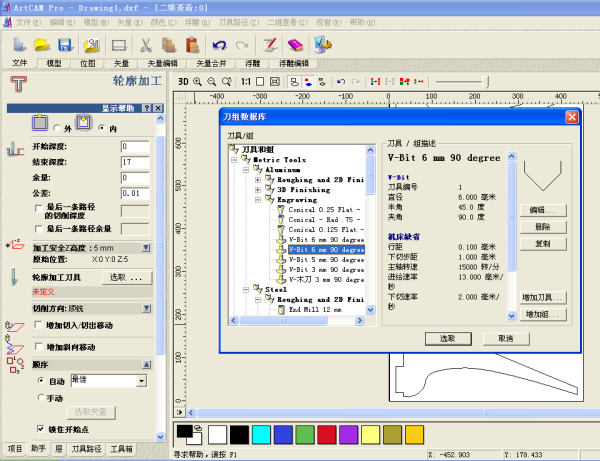
Task: Open the help book icon
Action: click(x=295, y=45)
